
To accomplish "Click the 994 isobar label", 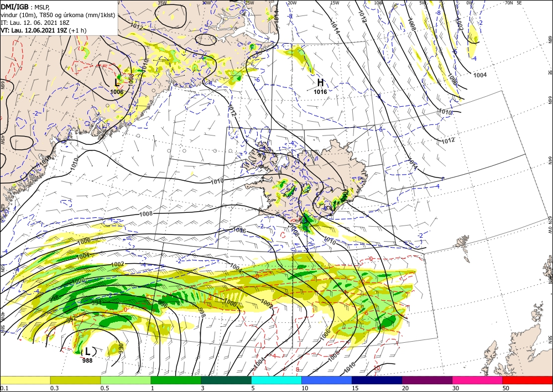I will coord(97,303).
